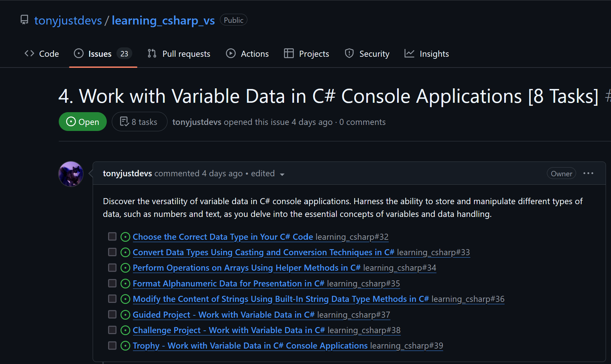Click the Projects table icon
This screenshot has height=364, width=611.
coord(289,53)
